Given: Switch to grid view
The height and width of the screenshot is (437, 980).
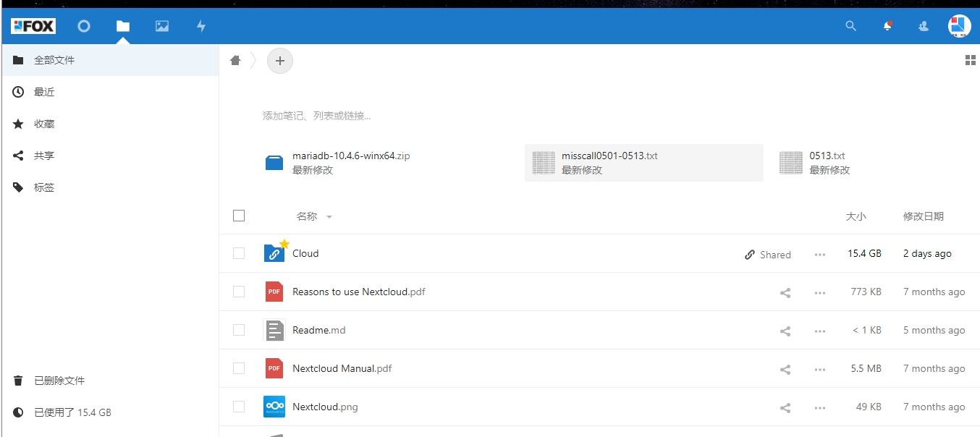Looking at the screenshot, I should (x=971, y=60).
